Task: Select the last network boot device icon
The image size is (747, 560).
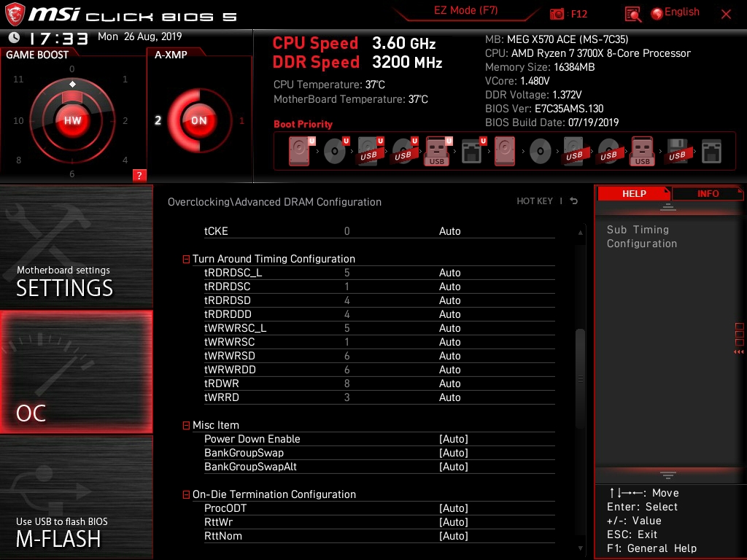Action: coord(711,152)
